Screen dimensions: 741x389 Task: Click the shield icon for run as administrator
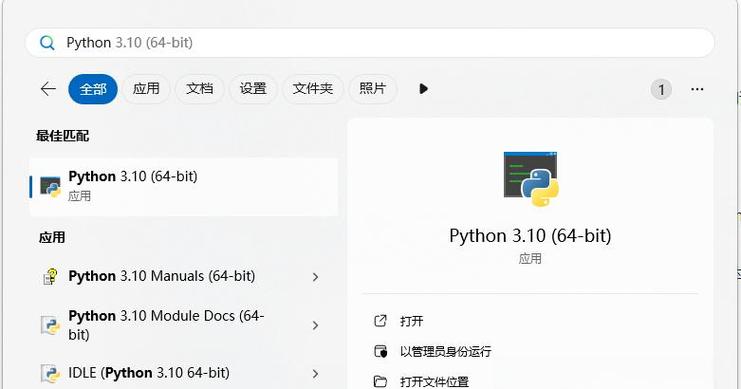click(380, 352)
